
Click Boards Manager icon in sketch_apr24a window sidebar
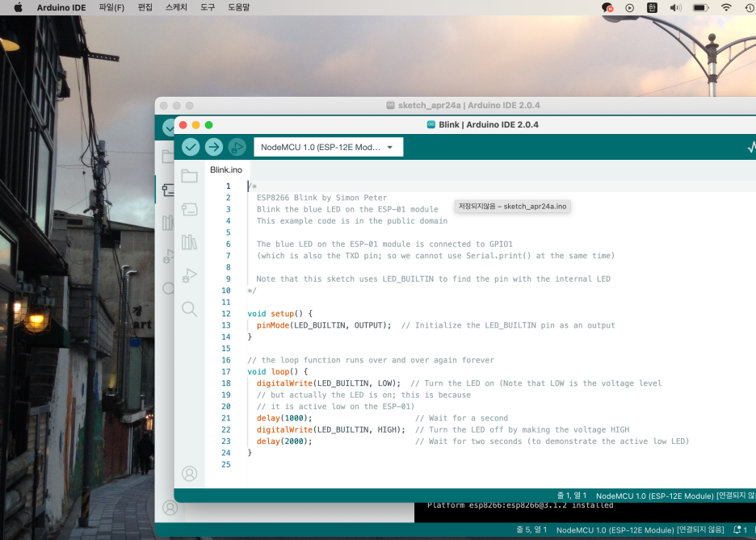[168, 190]
